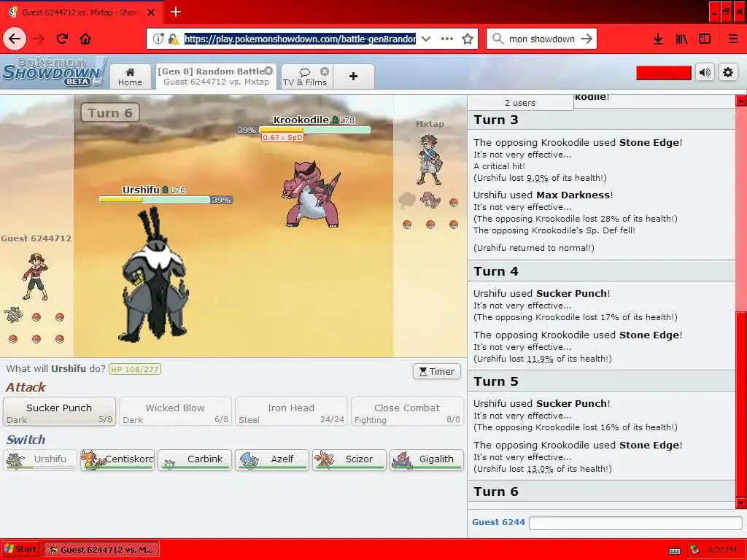Screen dimensions: 747x560
Task: Add a new room with plus tab
Action: click(354, 76)
